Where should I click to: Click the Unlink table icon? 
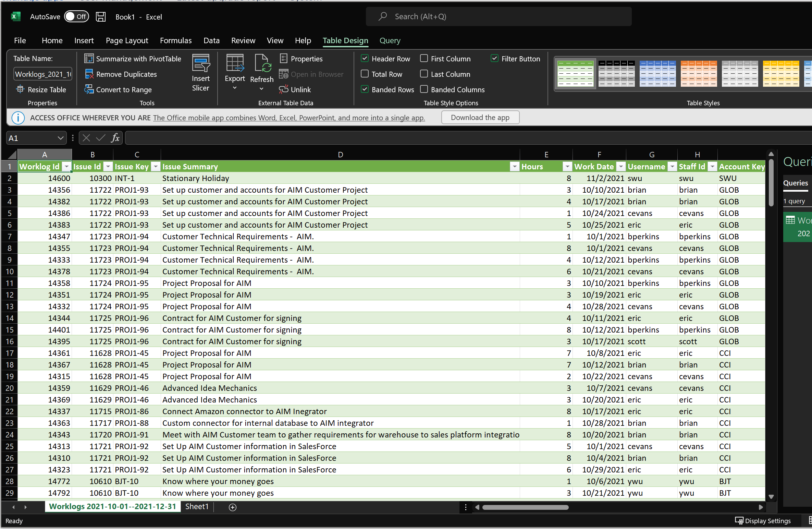pos(283,89)
